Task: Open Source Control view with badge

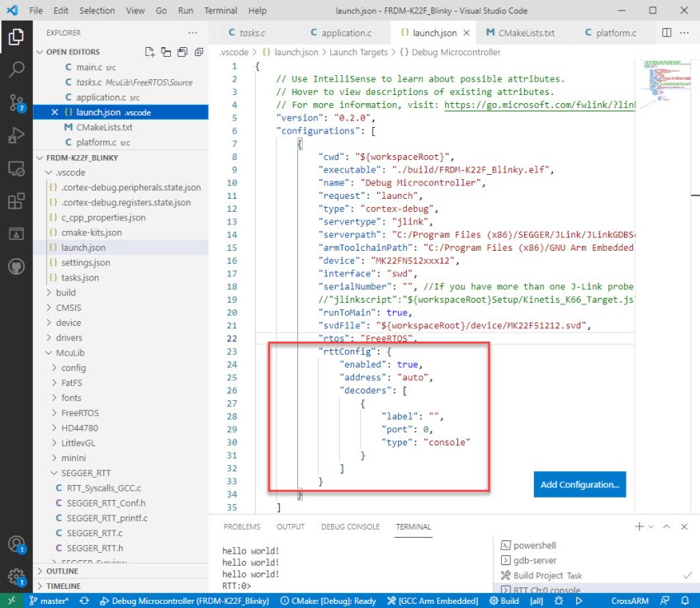Action: point(17,103)
